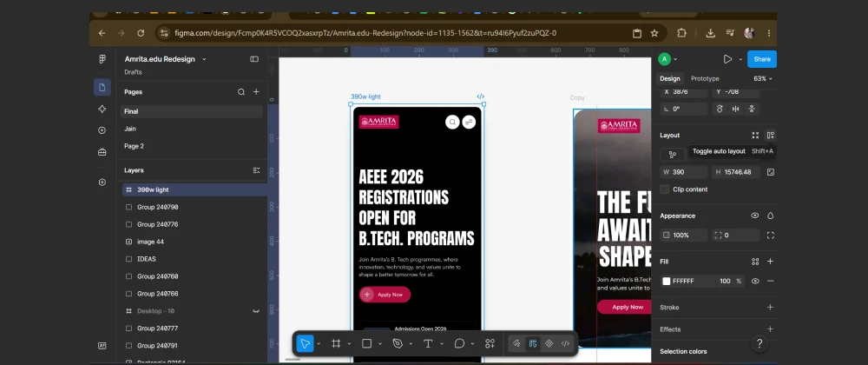Select the Move tool in the toolbar
The image size is (868, 365).
[x=305, y=343]
